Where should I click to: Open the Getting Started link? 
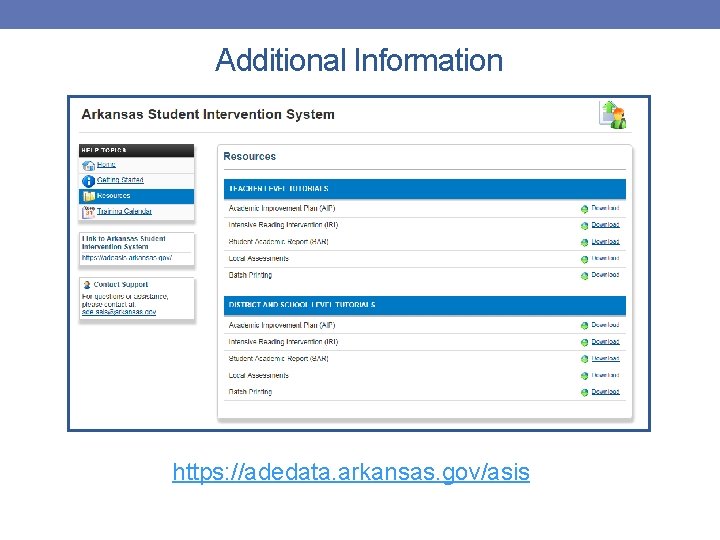coord(120,180)
